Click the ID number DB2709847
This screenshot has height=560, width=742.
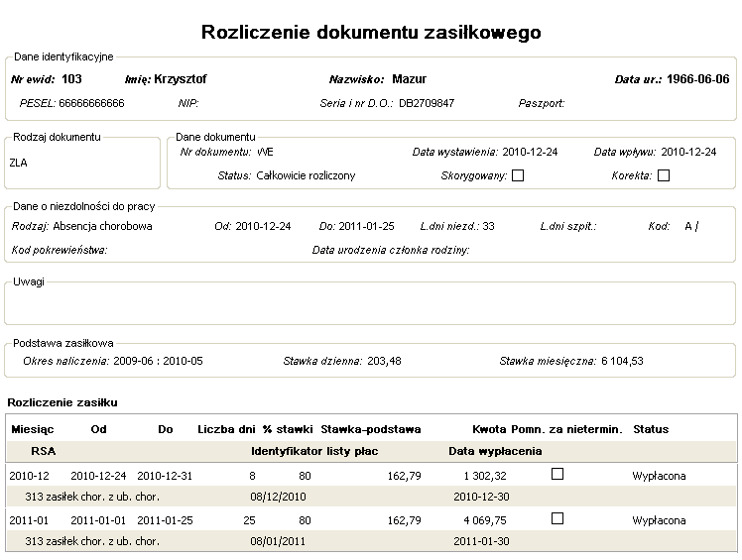pyautogui.click(x=427, y=103)
